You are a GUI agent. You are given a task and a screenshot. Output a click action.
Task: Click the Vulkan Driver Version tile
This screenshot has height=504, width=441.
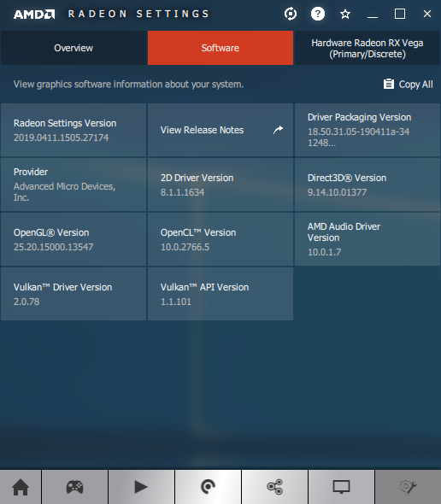73,294
